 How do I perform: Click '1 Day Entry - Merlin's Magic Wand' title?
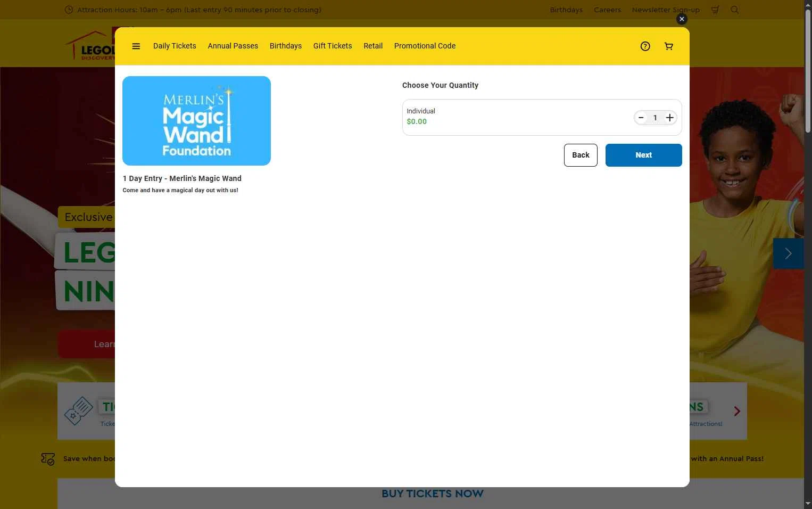point(182,178)
